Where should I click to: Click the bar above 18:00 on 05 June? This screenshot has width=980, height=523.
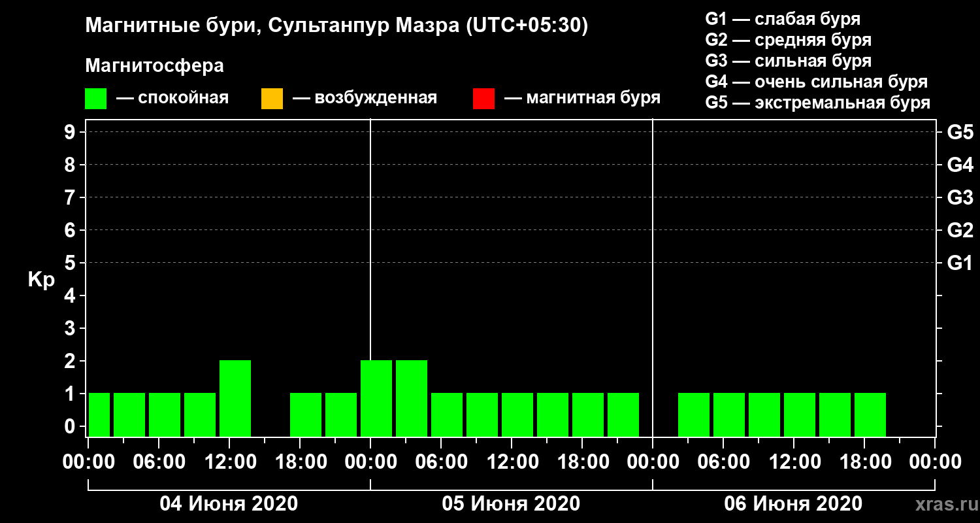tap(588, 414)
